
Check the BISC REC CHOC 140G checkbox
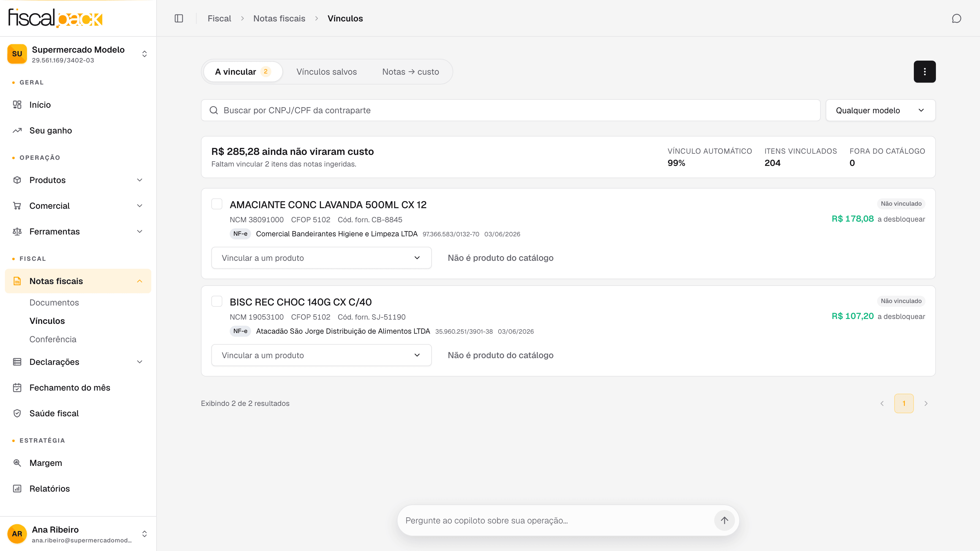(217, 302)
